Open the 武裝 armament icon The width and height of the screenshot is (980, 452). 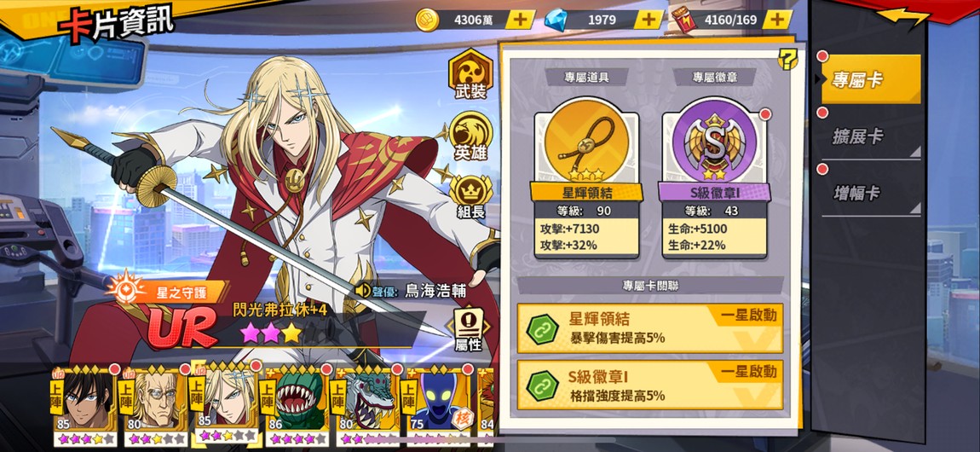click(470, 75)
